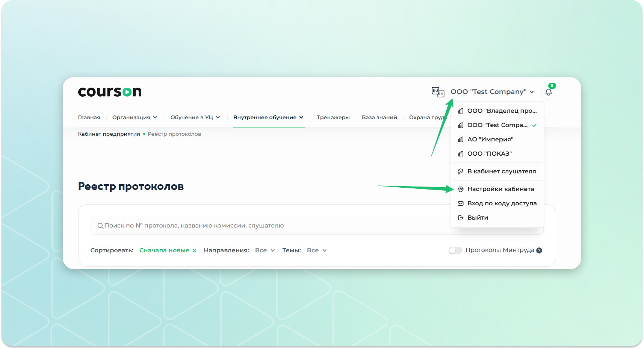
Task: Select ООО "ПОКАЗ" company
Action: [x=489, y=154]
